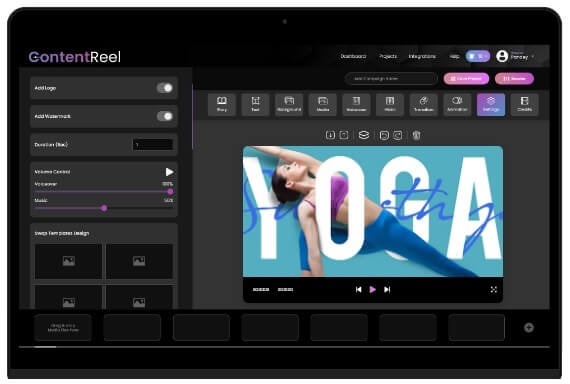570x384 pixels.
Task: Toggle the blue switch in the top navigation
Action: point(478,56)
